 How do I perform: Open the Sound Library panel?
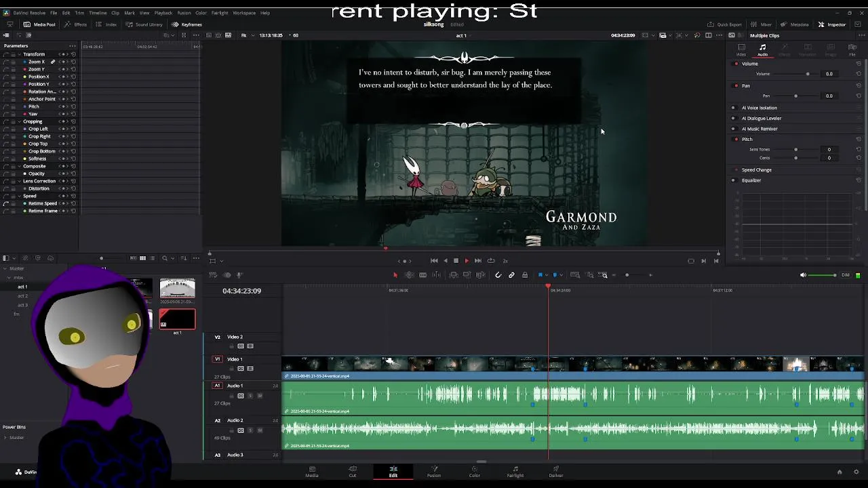click(x=144, y=24)
